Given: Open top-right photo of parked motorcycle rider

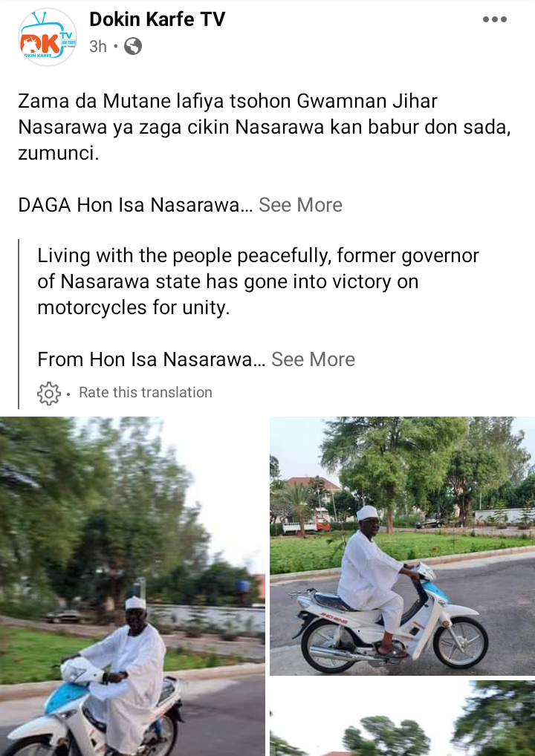Looking at the screenshot, I should (x=402, y=547).
